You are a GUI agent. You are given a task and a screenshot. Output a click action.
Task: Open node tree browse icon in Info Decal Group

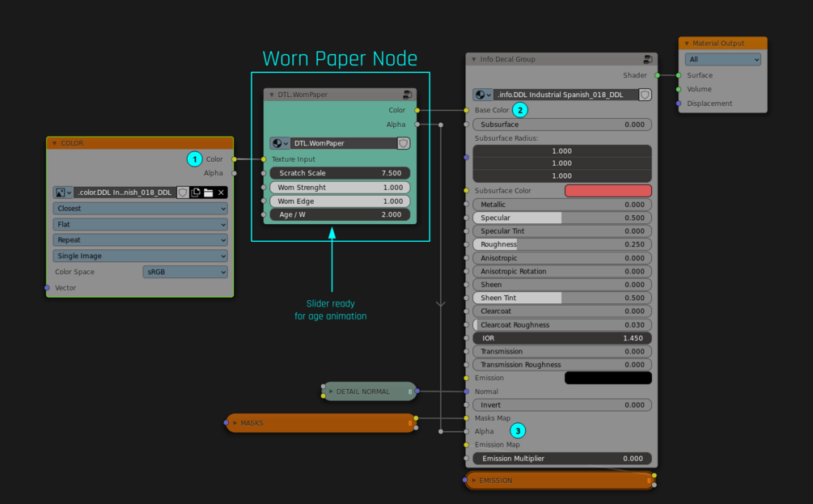pyautogui.click(x=483, y=95)
